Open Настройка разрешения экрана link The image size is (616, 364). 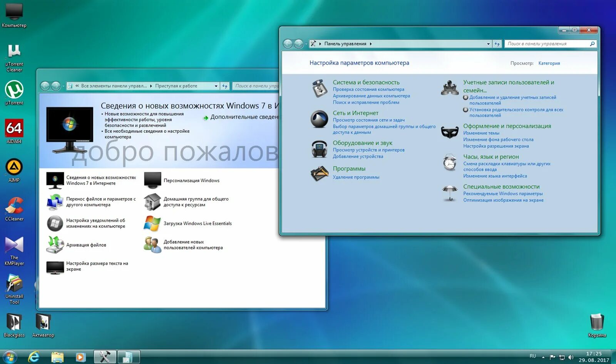pos(496,146)
